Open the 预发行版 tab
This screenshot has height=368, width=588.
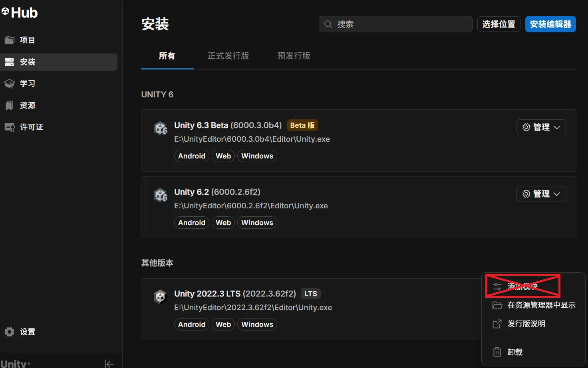294,55
